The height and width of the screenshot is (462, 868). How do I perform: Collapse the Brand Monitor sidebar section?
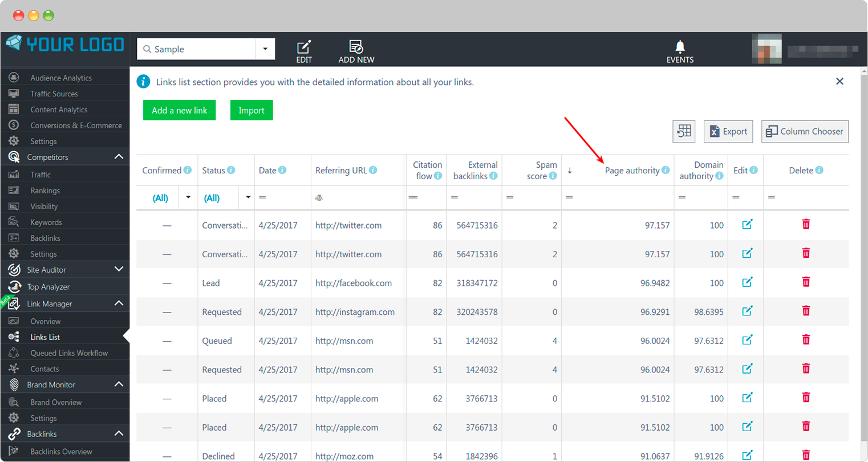click(x=119, y=384)
